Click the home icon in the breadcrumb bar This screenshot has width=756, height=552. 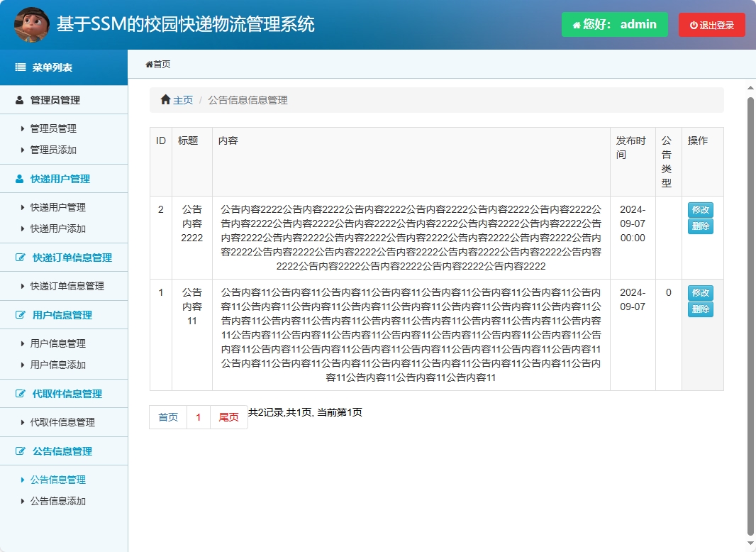tap(166, 99)
